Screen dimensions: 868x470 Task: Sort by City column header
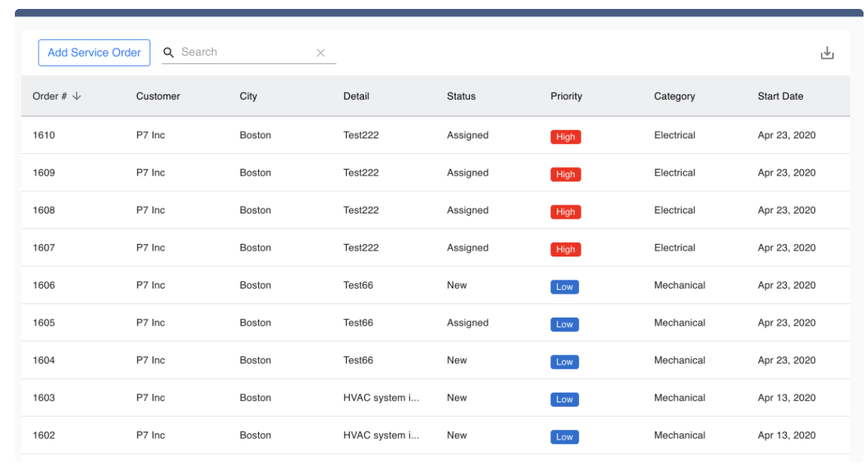[248, 96]
